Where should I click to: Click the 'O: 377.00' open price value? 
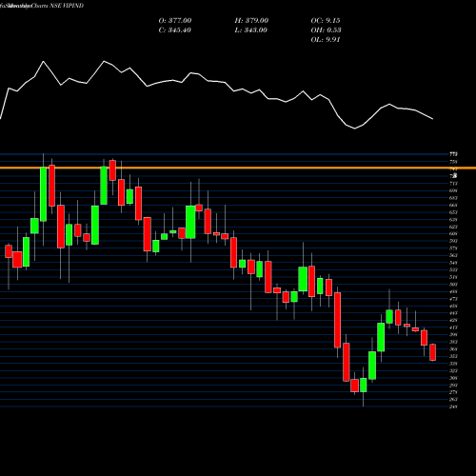[x=175, y=21]
